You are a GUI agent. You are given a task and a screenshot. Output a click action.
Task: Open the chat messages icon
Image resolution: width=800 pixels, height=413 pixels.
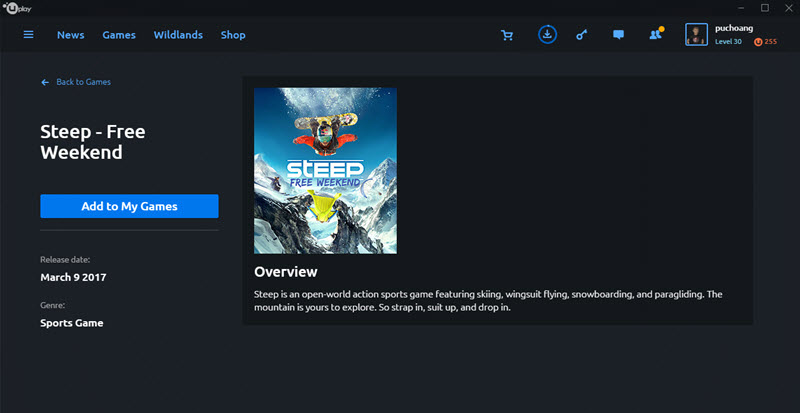[x=618, y=35]
